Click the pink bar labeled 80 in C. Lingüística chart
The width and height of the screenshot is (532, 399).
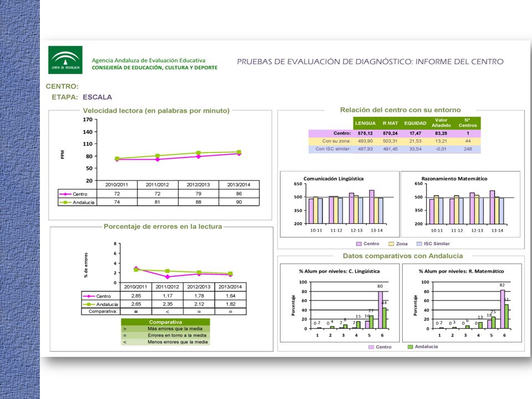[380, 310]
